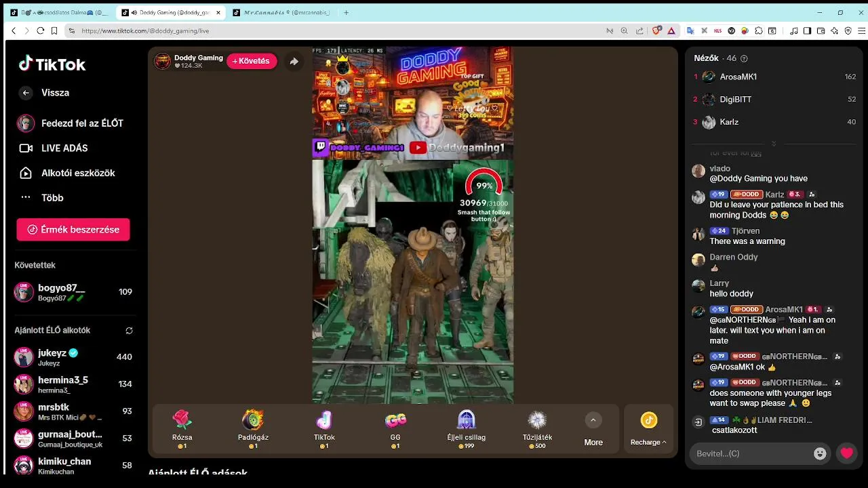Click the YouTube Doddygaming1 banner on stream

coord(457,148)
